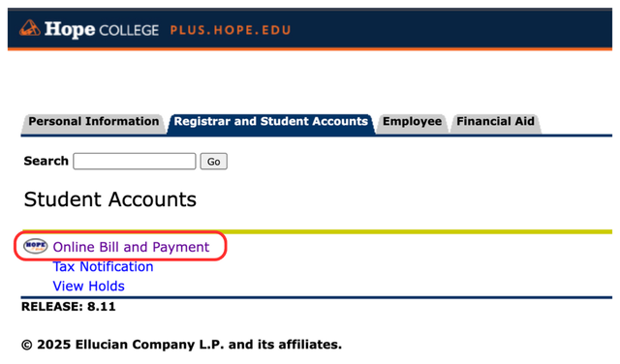Click the Ellucian Company copyright notice
This screenshot has width=620, height=364.
pos(181,345)
